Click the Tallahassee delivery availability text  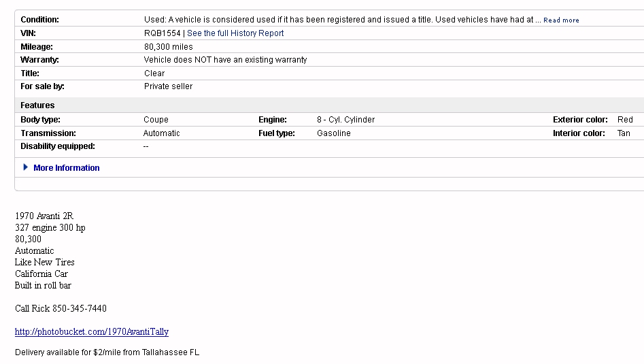point(107,352)
